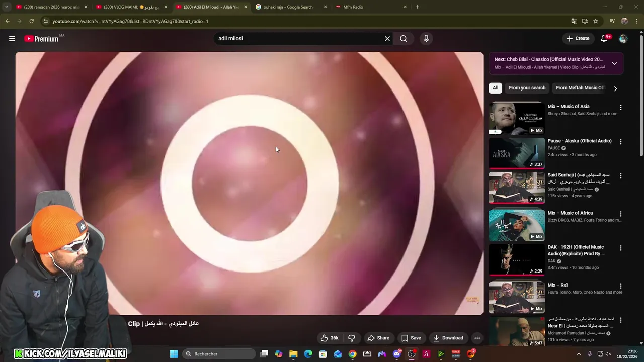The width and height of the screenshot is (644, 362).
Task: Dislike the video with thumbs down
Action: [352, 338]
